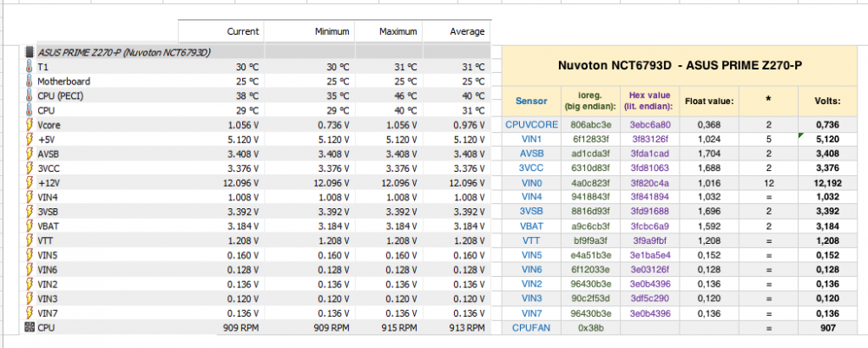Click the VIN0 sensor cell

point(531,182)
